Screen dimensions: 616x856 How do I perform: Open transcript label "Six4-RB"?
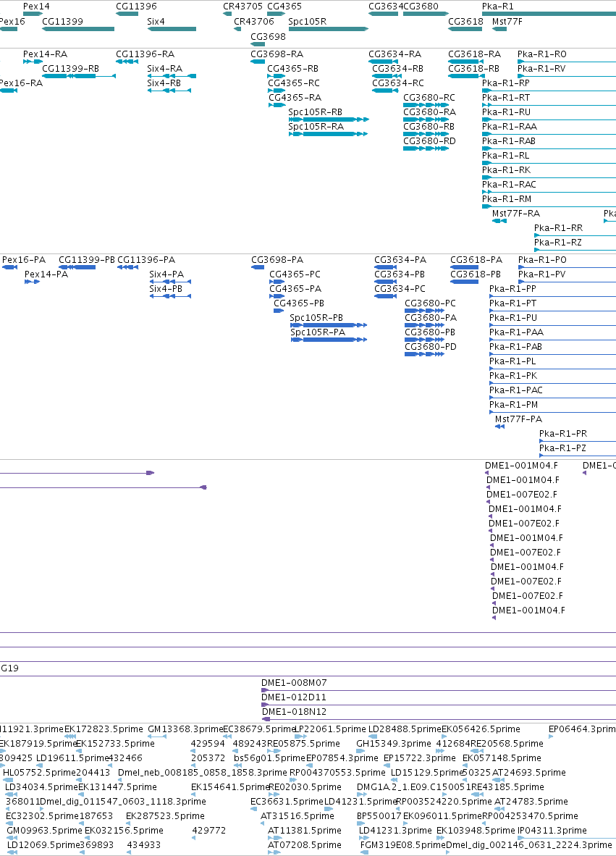tap(164, 83)
